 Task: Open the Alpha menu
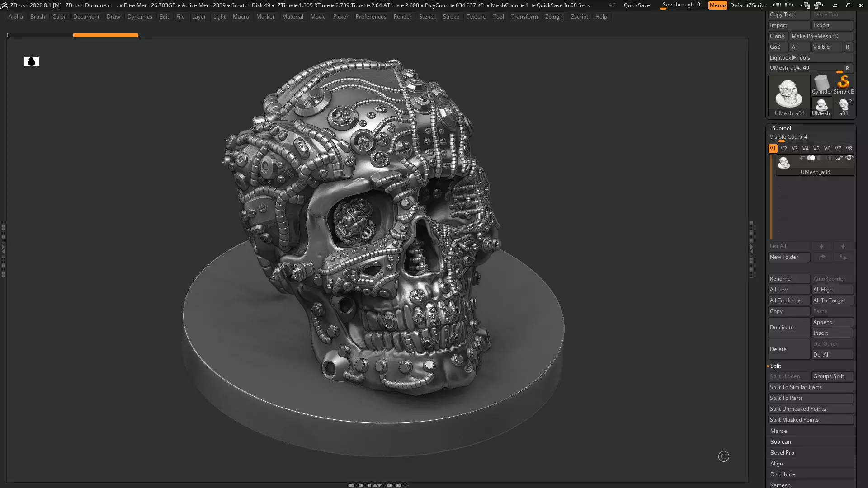tap(16, 17)
